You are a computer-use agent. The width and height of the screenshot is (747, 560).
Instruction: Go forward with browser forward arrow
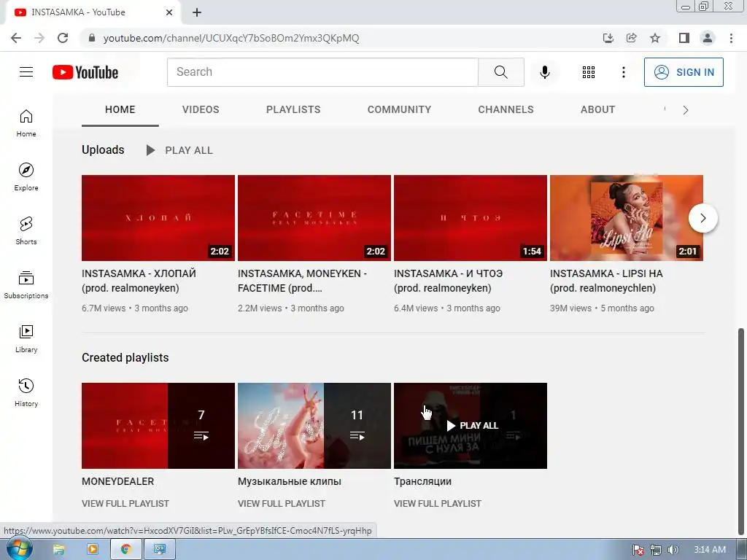(39, 38)
